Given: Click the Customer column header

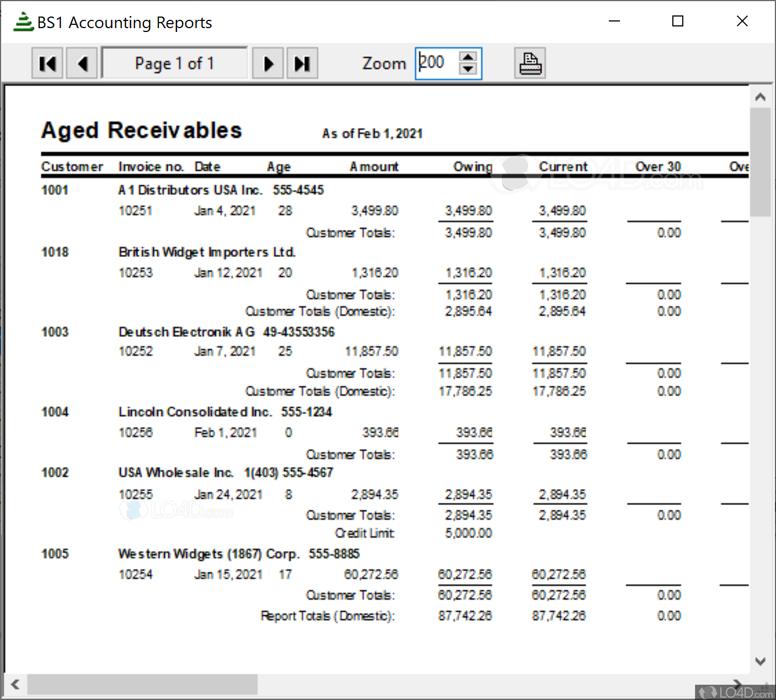Looking at the screenshot, I should coord(72,166).
